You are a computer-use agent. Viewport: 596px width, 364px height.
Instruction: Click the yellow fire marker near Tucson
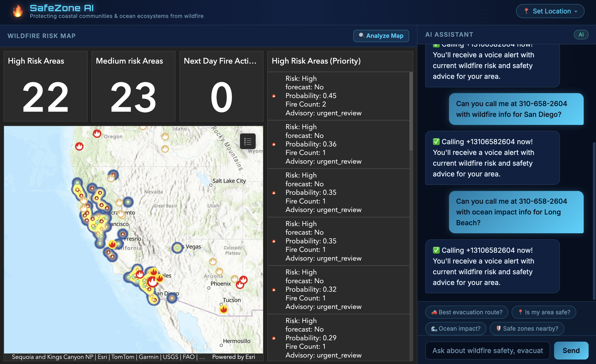(224, 309)
